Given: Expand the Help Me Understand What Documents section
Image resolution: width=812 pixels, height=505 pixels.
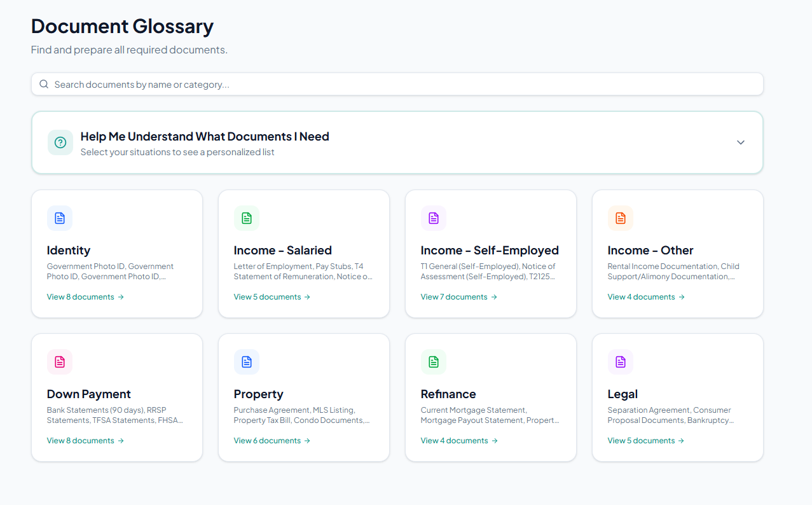Looking at the screenshot, I should coord(204,136).
